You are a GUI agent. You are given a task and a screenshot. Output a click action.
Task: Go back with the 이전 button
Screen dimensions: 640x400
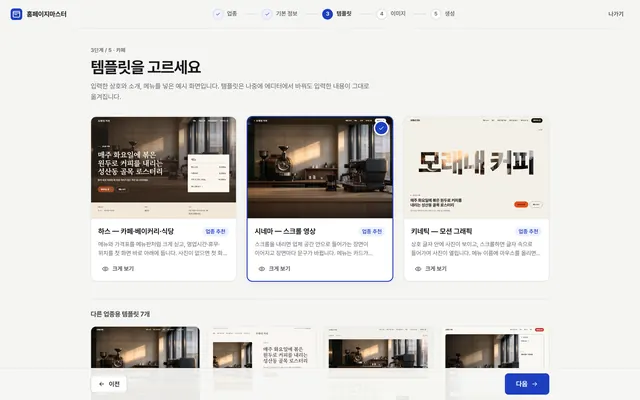[x=109, y=384]
